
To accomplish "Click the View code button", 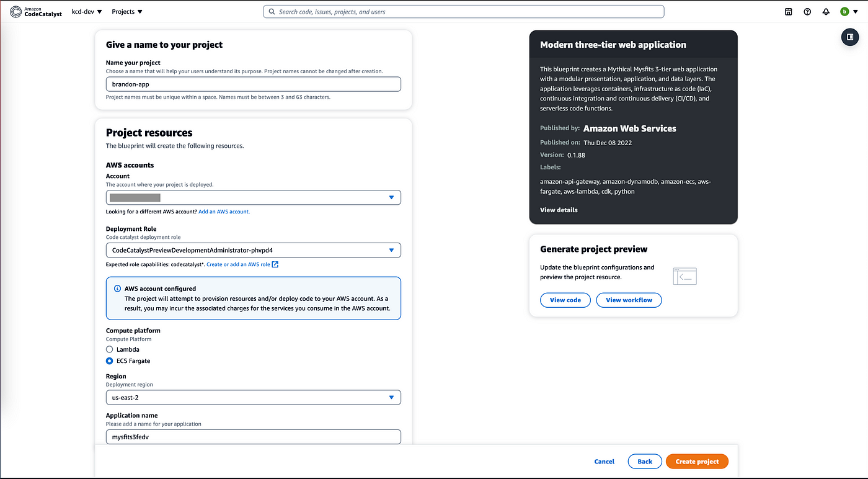I will [x=565, y=300].
